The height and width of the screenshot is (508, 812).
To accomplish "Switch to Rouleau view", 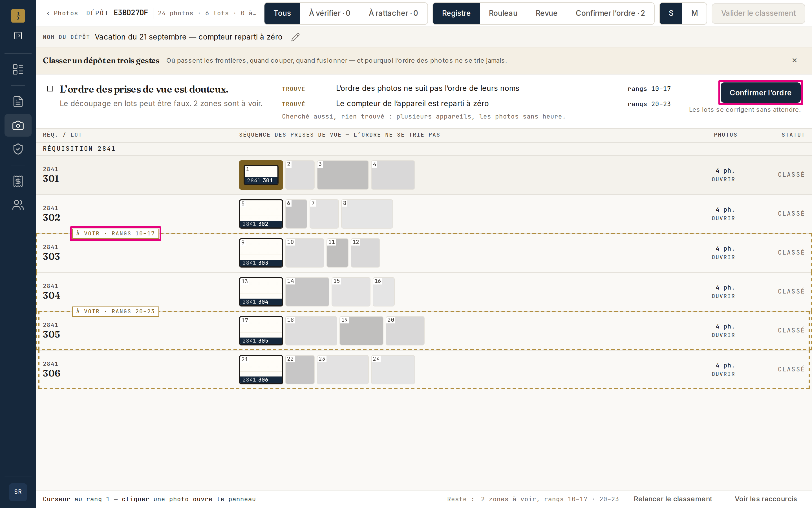I will (503, 13).
